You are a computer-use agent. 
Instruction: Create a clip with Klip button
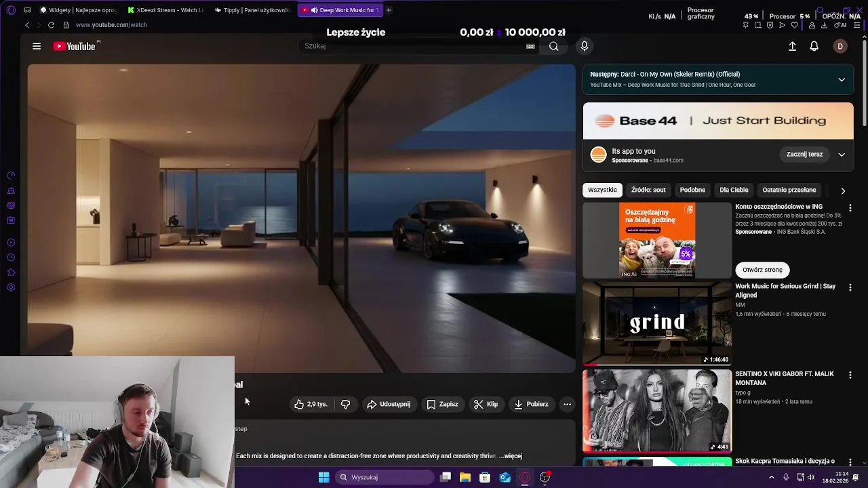pyautogui.click(x=486, y=404)
